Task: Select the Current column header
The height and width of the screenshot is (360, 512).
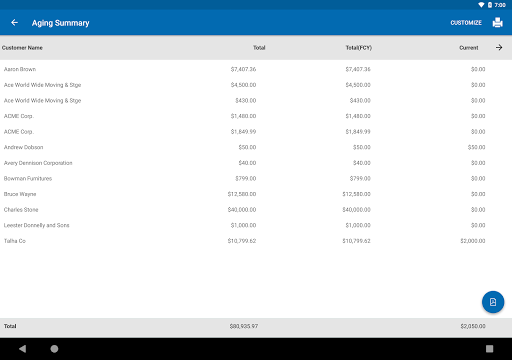Action: pyautogui.click(x=469, y=48)
